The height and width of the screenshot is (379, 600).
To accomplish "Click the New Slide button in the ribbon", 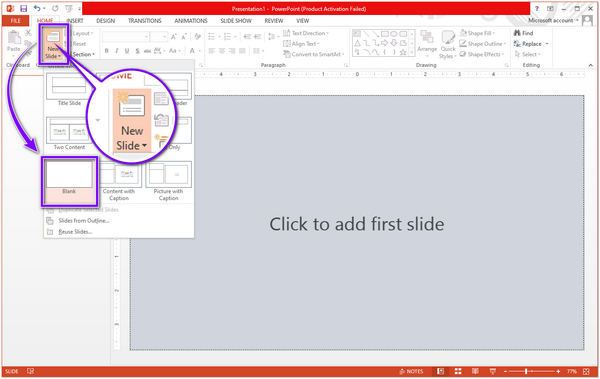I will 53,44.
